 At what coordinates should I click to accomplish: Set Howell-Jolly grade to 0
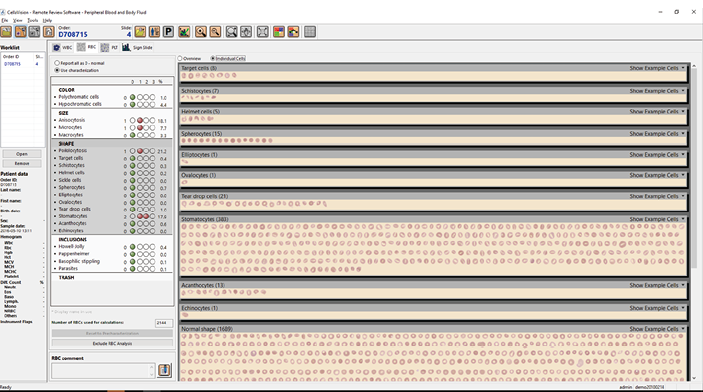pos(133,247)
